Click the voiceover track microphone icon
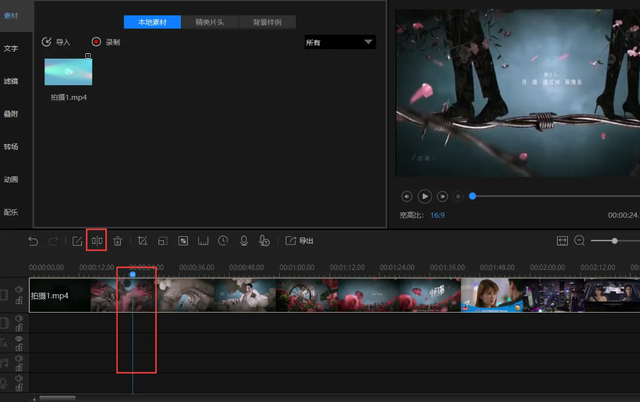640x402 pixels. [x=4, y=382]
